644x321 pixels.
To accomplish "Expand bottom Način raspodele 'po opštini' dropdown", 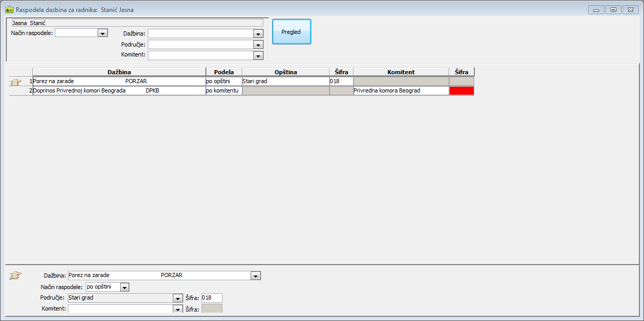I will pos(124,287).
